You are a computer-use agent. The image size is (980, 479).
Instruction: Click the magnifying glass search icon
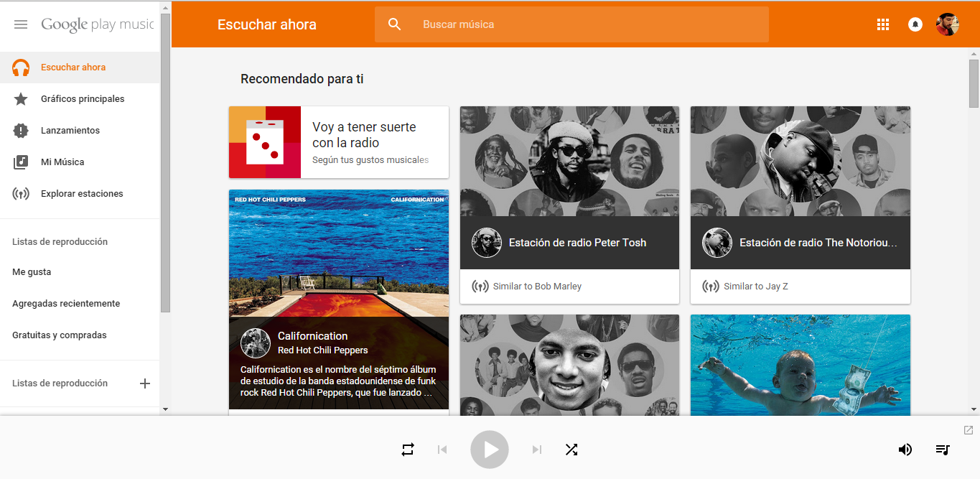(x=394, y=24)
